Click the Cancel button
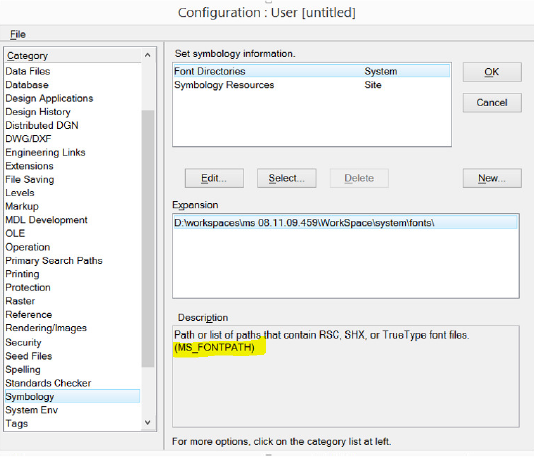The image size is (534, 457). 492,103
